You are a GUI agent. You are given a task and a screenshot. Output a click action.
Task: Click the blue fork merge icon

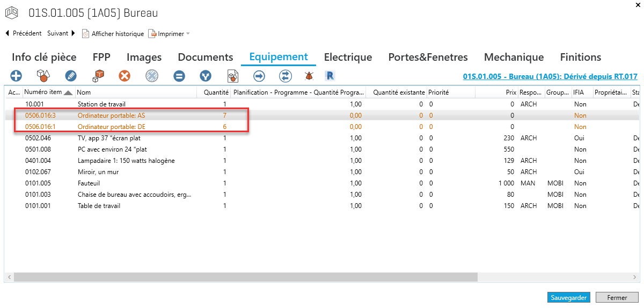pos(206,76)
